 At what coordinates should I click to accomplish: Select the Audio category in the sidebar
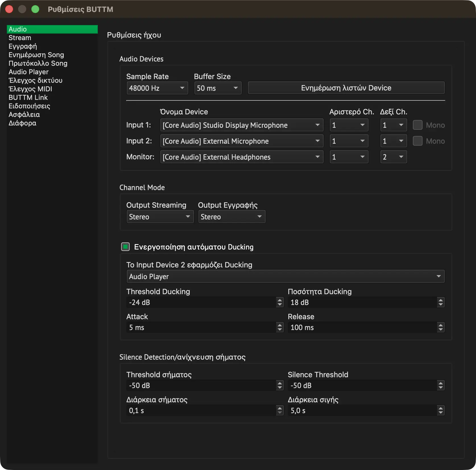pyautogui.click(x=52, y=29)
